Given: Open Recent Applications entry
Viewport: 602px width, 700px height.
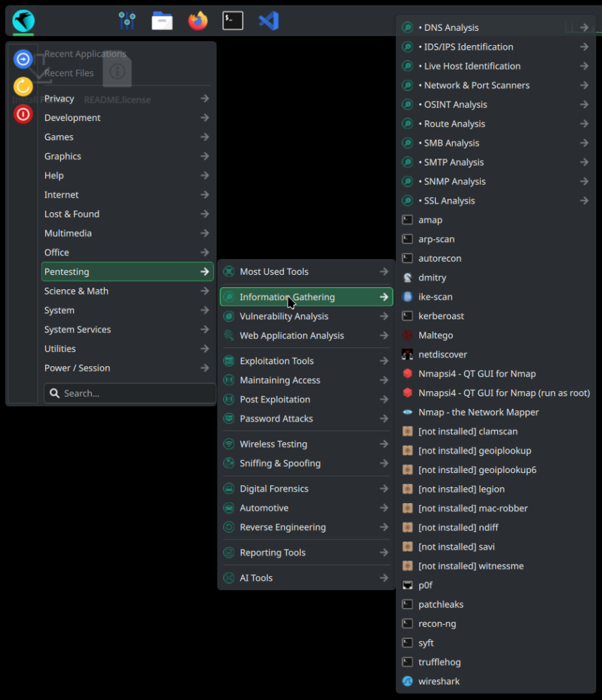Looking at the screenshot, I should pyautogui.click(x=127, y=53).
